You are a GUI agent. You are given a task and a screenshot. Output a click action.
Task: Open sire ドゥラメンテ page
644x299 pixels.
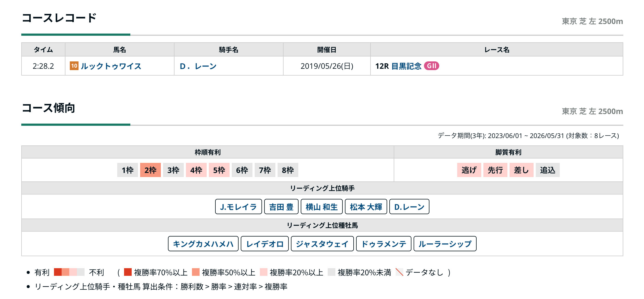(384, 244)
